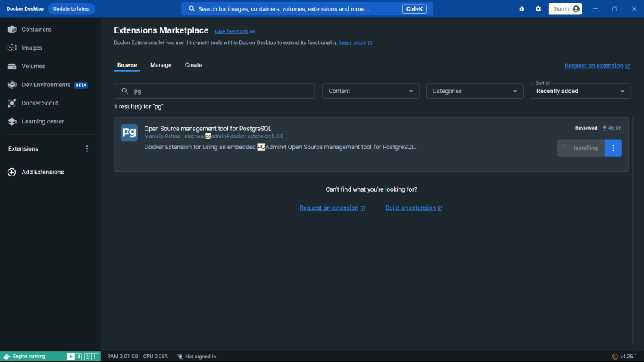The height and width of the screenshot is (362, 644).
Task: Open Request an extension link below results
Action: click(329, 208)
